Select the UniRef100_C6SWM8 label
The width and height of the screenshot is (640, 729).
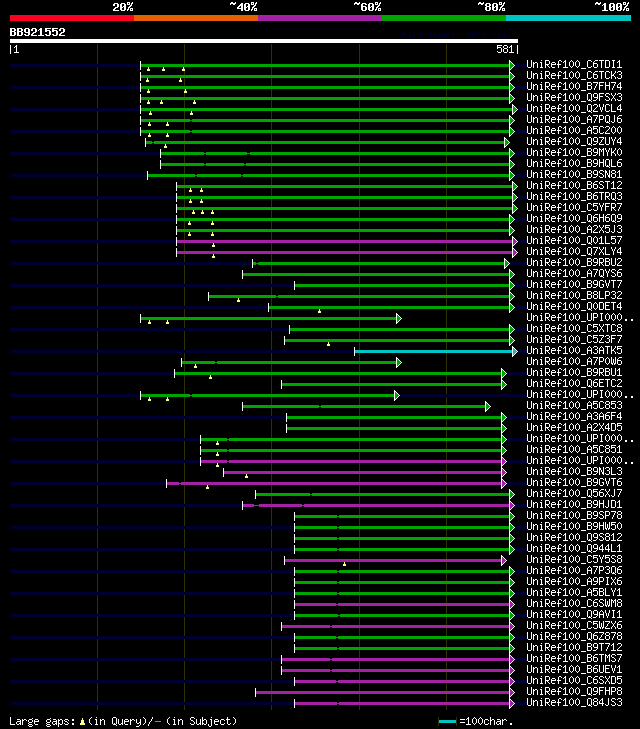pyautogui.click(x=574, y=603)
